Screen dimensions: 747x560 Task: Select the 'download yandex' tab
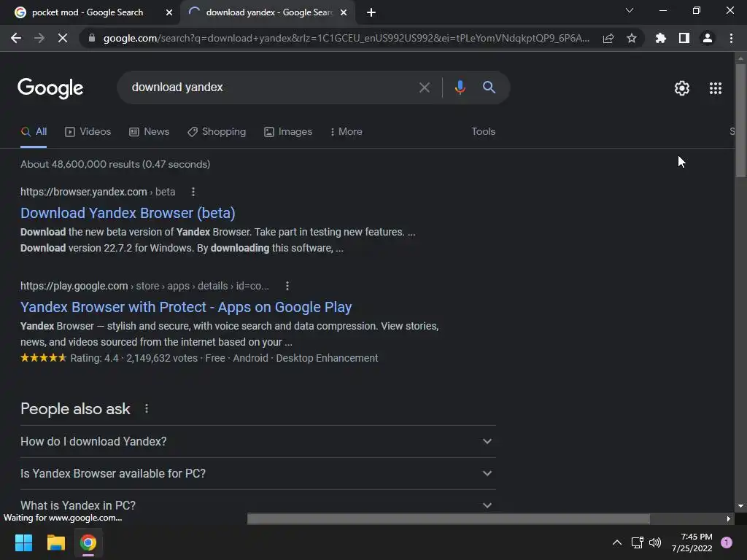click(268, 12)
